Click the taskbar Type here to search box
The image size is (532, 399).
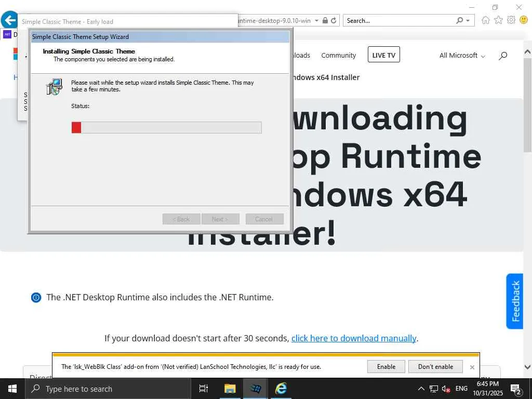[108, 389]
